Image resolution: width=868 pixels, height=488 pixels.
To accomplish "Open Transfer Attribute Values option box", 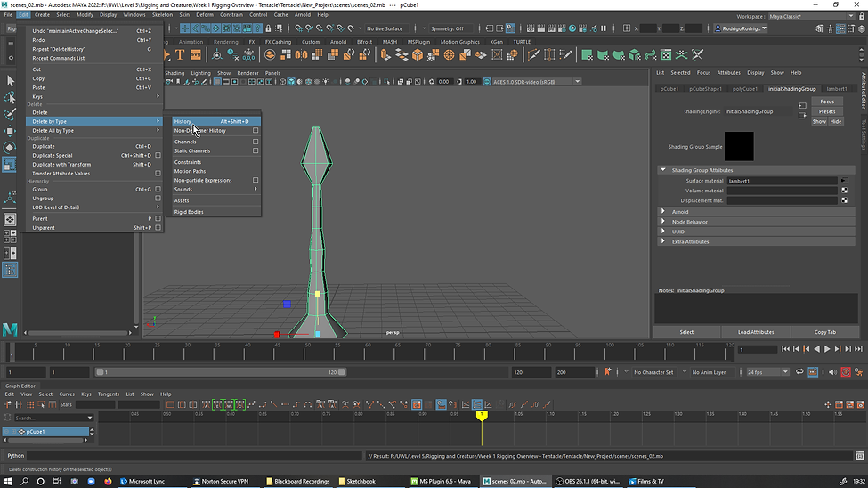I will (x=158, y=174).
